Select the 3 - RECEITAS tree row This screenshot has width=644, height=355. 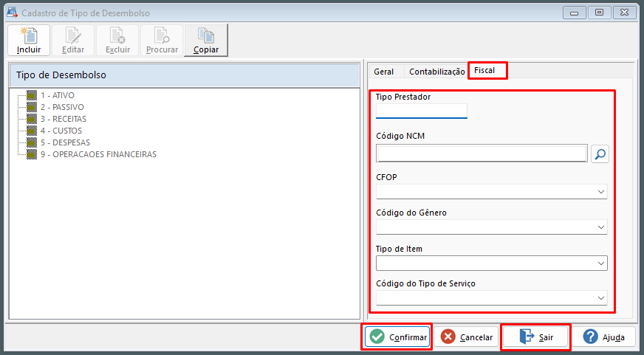[64, 119]
